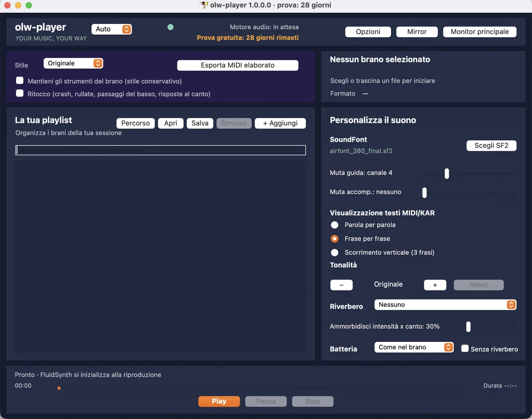Click the Tonalità Reset button
The width and height of the screenshot is (532, 419).
478,285
